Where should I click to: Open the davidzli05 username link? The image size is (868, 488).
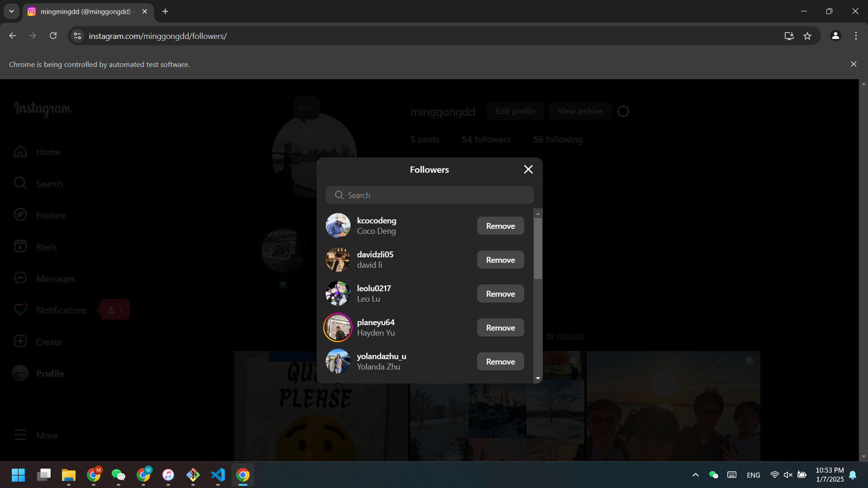(x=375, y=254)
